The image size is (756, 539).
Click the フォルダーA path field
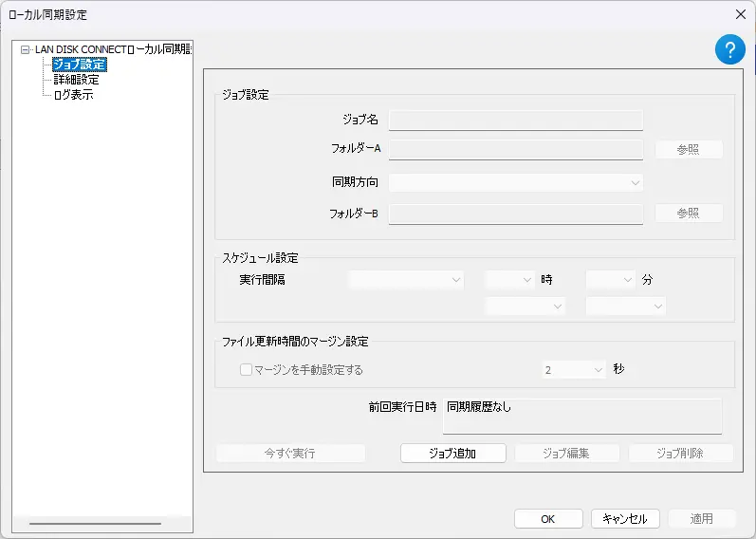516,150
